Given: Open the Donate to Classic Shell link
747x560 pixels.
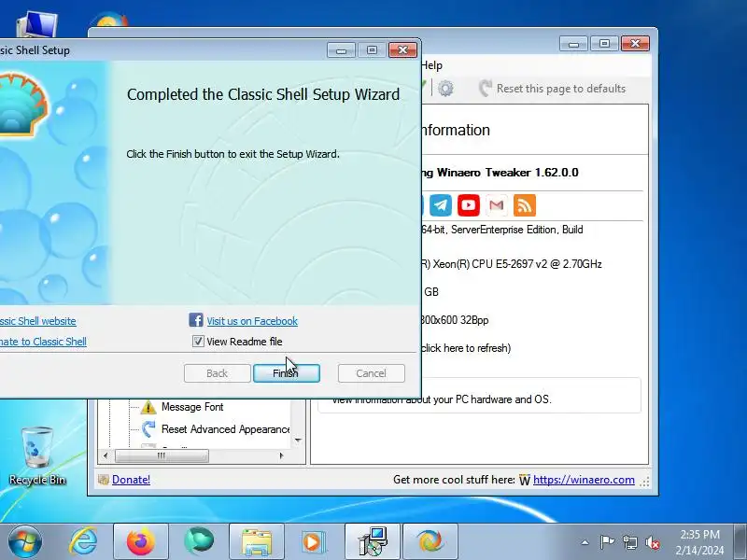Looking at the screenshot, I should click(x=43, y=342).
